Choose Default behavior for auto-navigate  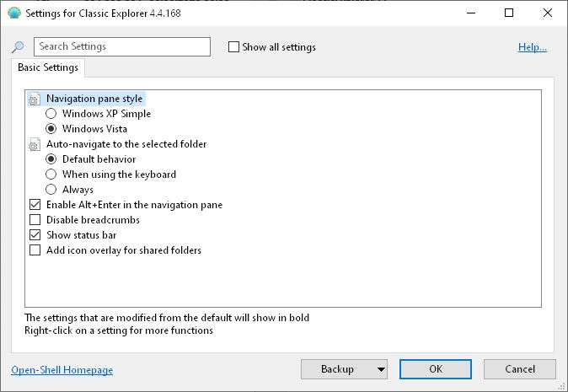(x=51, y=159)
